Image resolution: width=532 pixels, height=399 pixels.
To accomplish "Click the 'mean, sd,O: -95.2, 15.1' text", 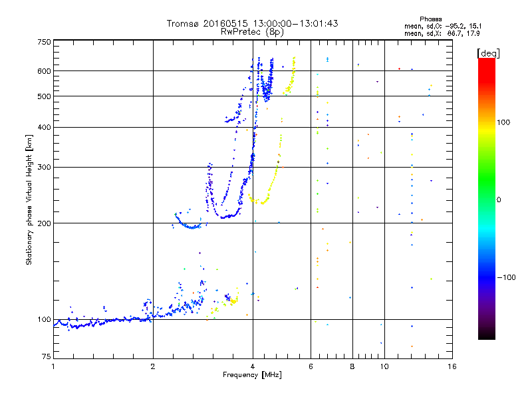I will [443, 26].
